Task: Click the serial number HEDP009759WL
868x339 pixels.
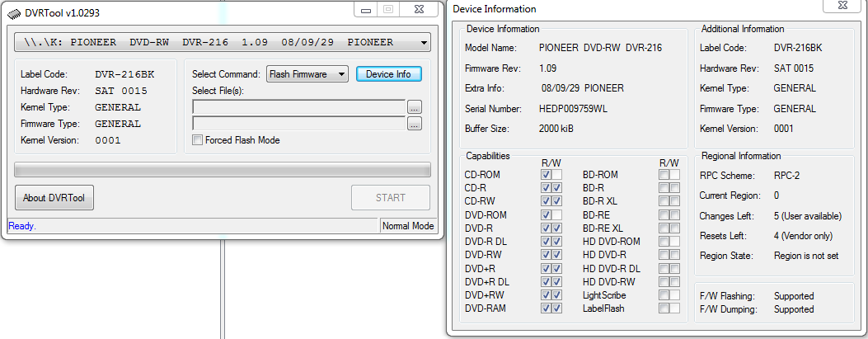Action: [573, 109]
